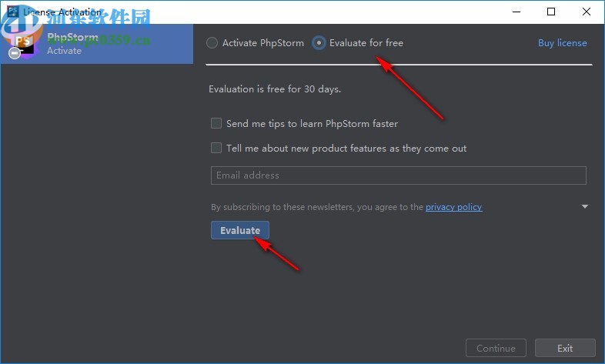Check Tell me about new product features

coord(216,148)
